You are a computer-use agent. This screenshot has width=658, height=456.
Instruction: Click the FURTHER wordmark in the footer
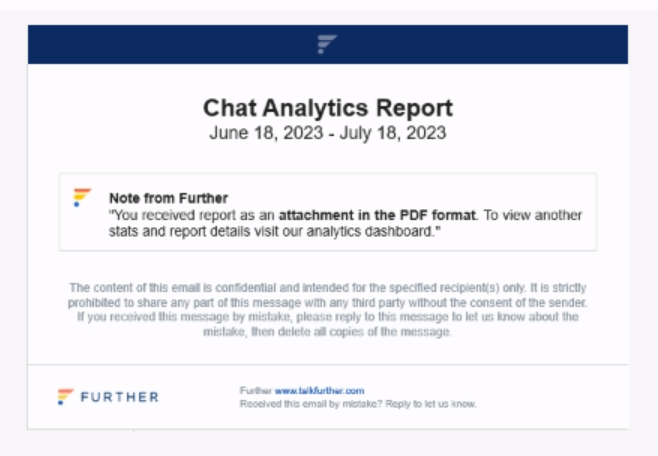pos(120,397)
